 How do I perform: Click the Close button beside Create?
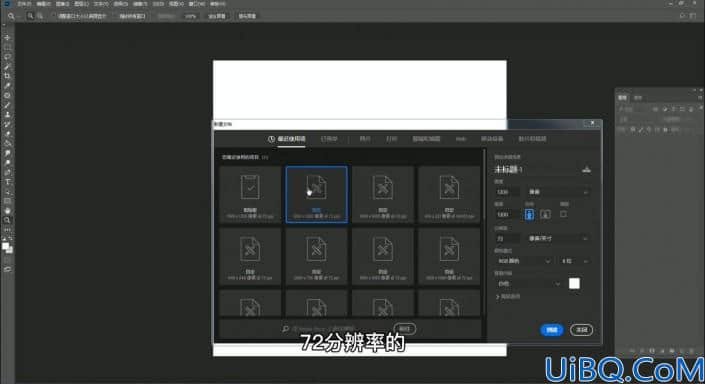[581, 330]
